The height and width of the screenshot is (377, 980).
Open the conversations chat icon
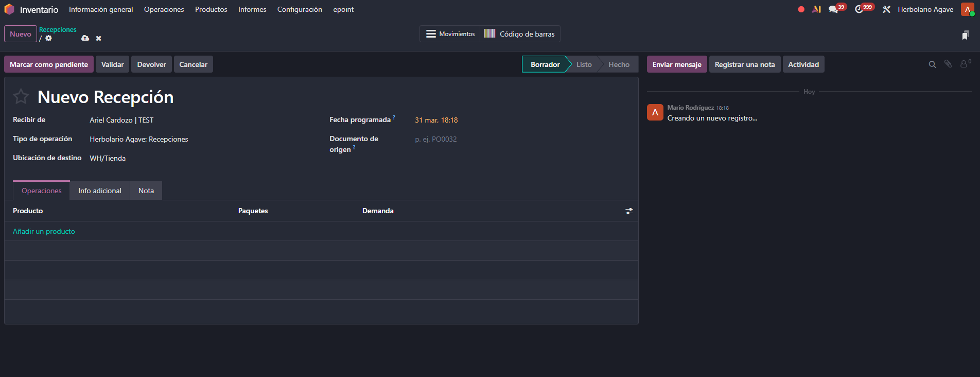[x=833, y=9]
